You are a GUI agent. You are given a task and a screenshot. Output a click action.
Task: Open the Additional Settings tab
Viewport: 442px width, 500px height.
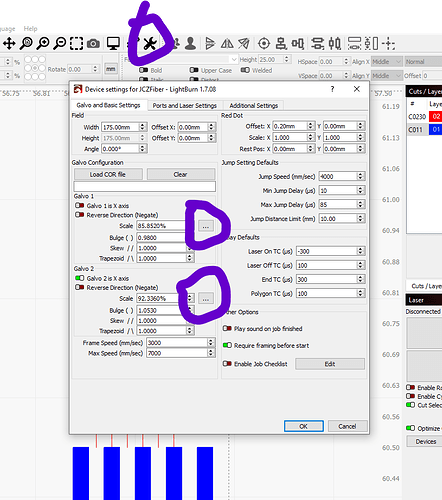tap(254, 106)
